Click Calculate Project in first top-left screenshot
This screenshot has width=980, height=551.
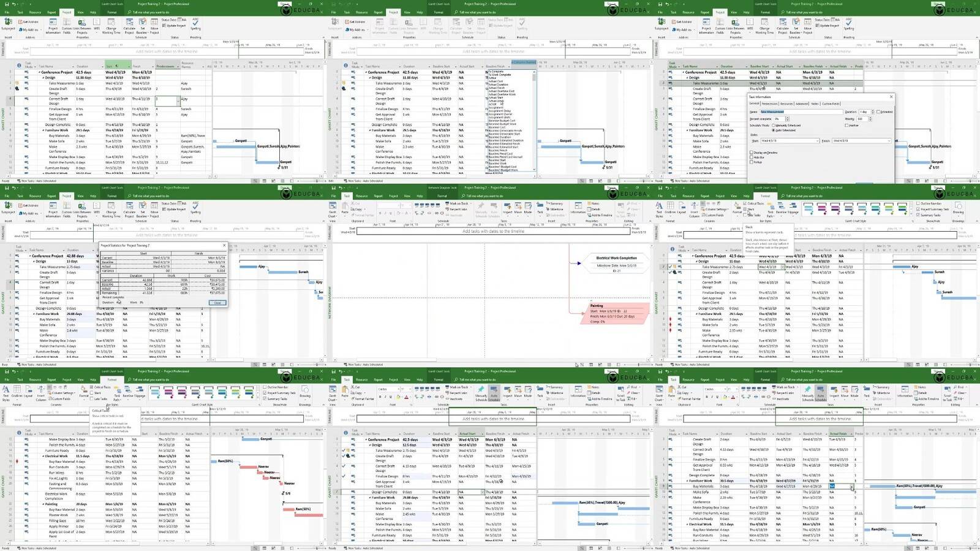click(x=129, y=25)
